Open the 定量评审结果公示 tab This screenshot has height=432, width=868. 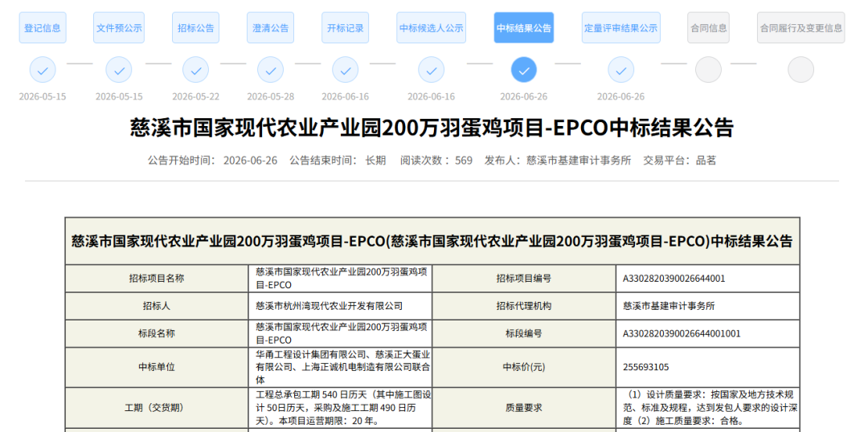621,27
